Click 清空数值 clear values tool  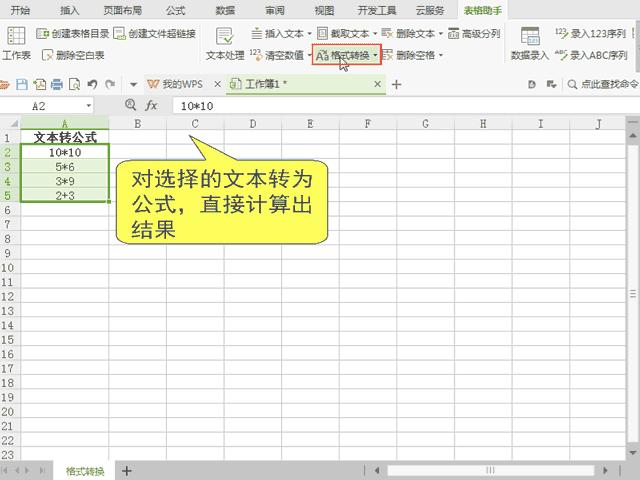[x=278, y=55]
